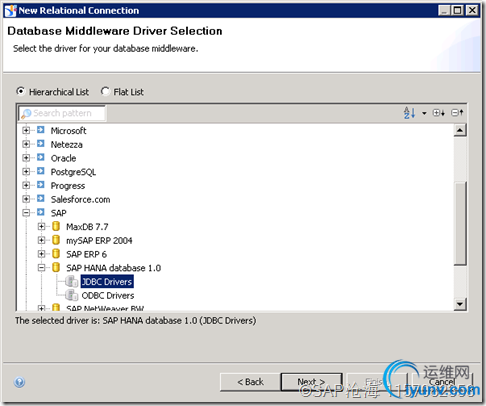The image size is (486, 406).
Task: Click the Oracle vendor icon
Action: click(41, 157)
